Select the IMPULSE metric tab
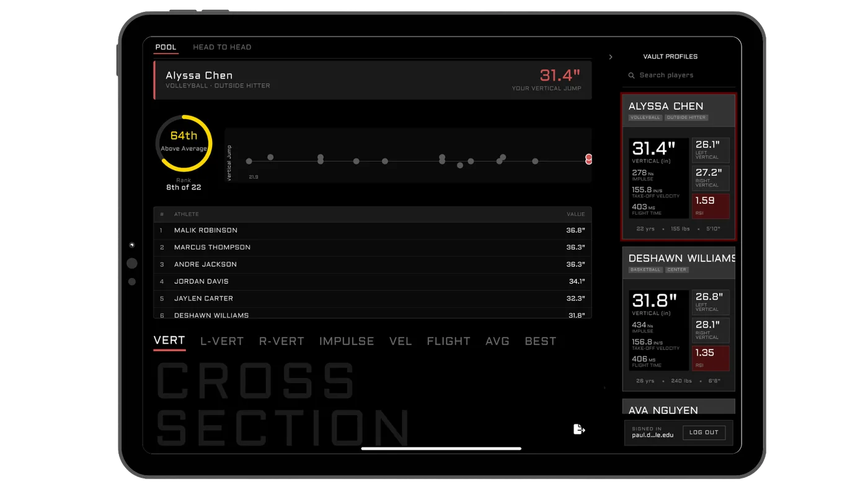 tap(347, 341)
